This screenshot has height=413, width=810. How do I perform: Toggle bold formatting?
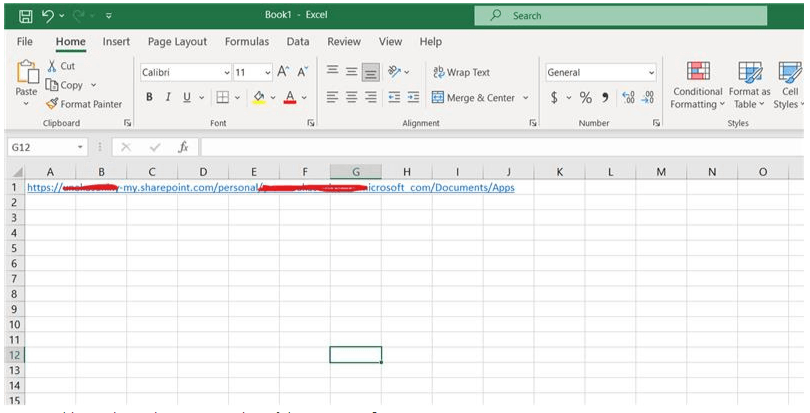tap(149, 97)
